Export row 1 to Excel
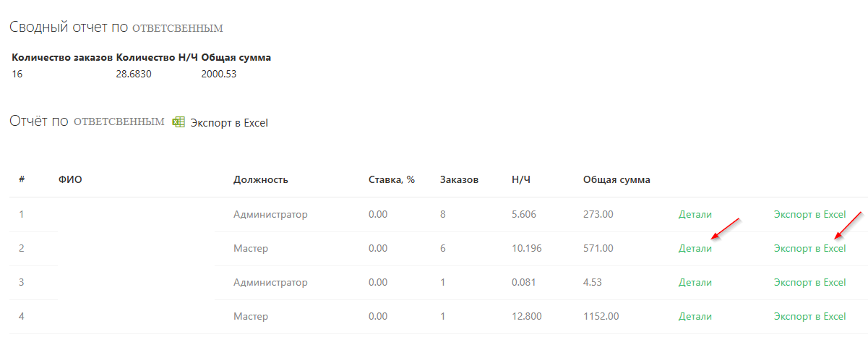 point(809,214)
